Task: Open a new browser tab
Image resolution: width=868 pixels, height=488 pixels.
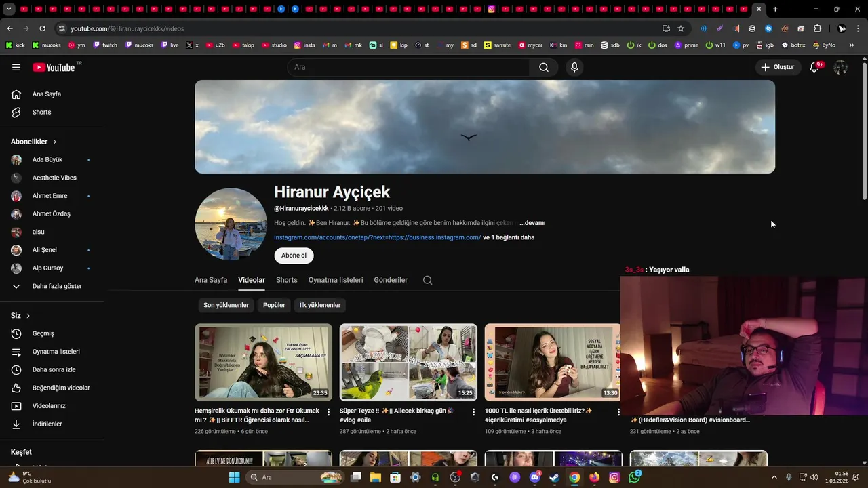Action: [775, 9]
